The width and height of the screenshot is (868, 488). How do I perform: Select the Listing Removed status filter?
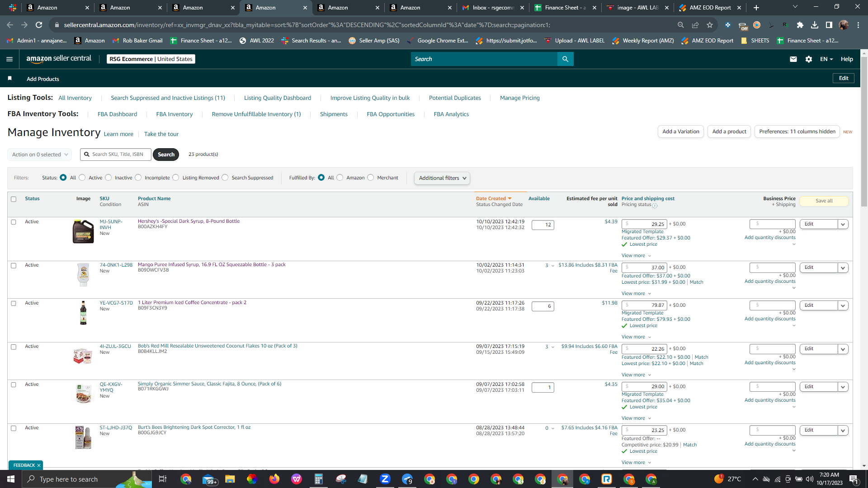click(176, 178)
